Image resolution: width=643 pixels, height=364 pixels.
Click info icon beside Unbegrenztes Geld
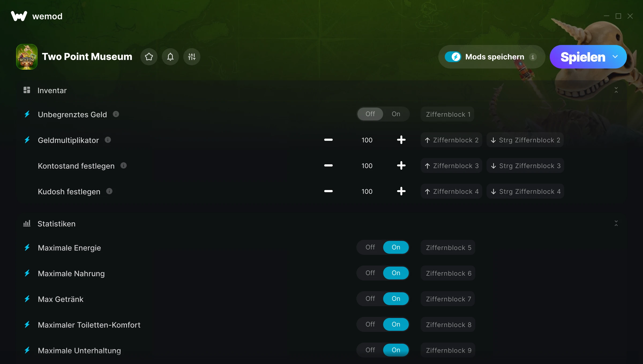(x=116, y=114)
